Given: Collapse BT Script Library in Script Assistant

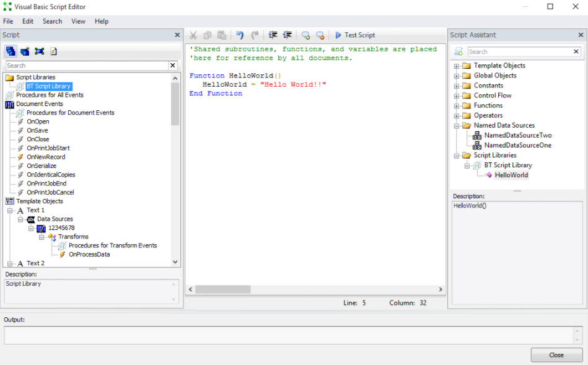Looking at the screenshot, I should [x=467, y=165].
